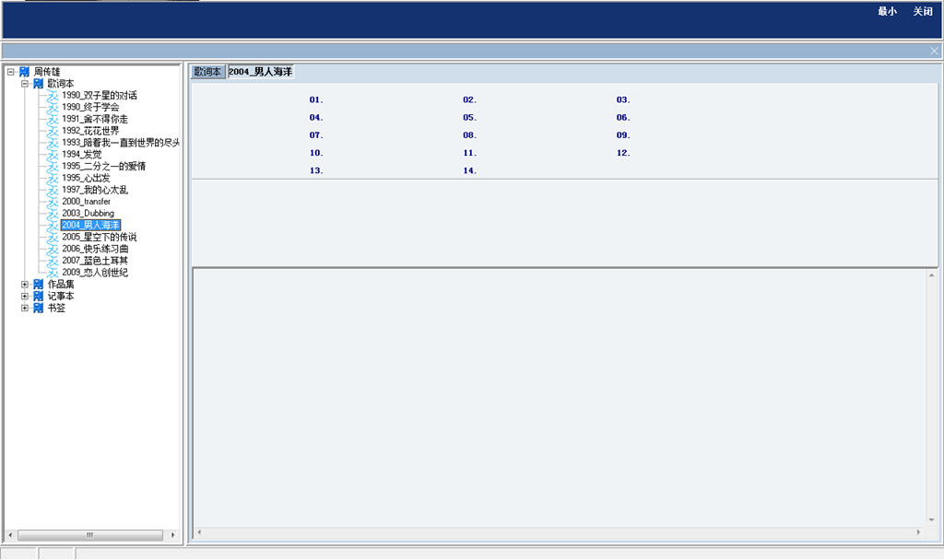The height and width of the screenshot is (560, 944).
Task: Select album 2005_星空下的传说
Action: tap(100, 237)
